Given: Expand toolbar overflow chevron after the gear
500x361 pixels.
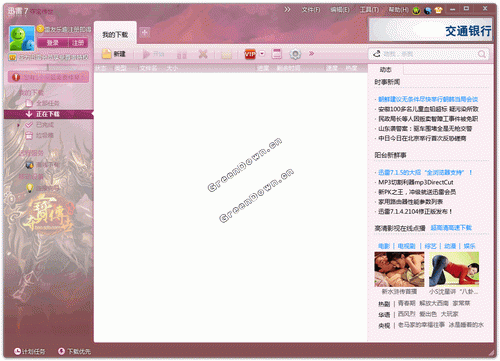Looking at the screenshot, I should (311, 54).
